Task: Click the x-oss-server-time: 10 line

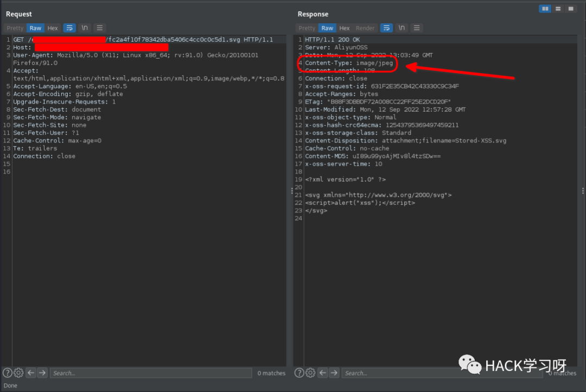Action: coord(343,164)
